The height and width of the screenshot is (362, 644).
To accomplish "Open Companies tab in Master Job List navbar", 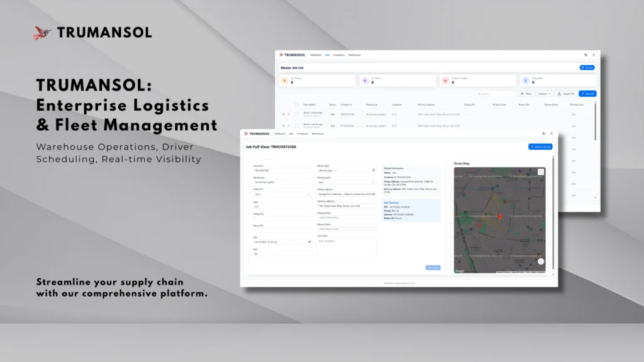I will (x=339, y=55).
